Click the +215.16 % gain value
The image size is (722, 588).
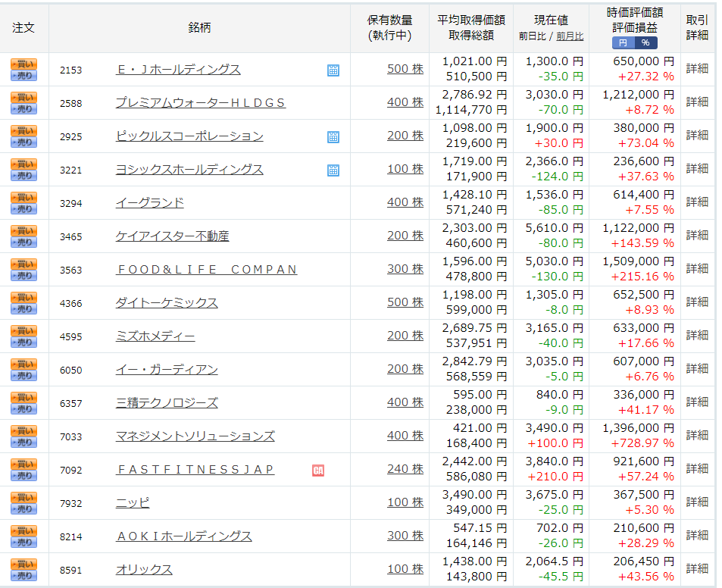click(642, 277)
